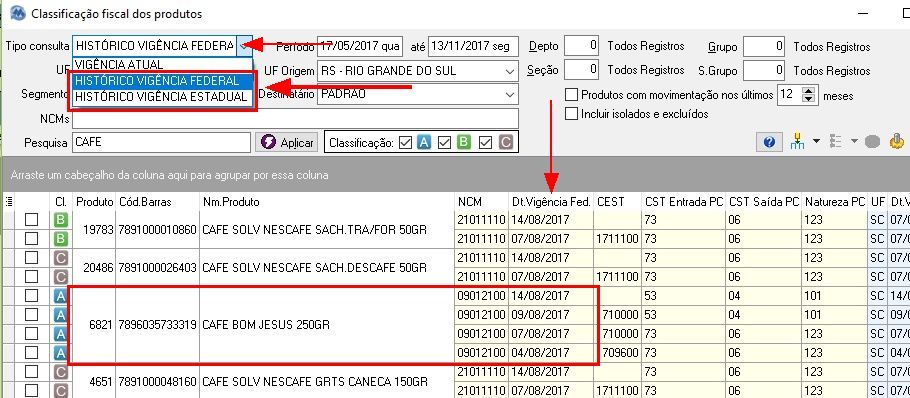910x398 pixels.
Task: Sort by CEST column header
Action: [x=617, y=202]
